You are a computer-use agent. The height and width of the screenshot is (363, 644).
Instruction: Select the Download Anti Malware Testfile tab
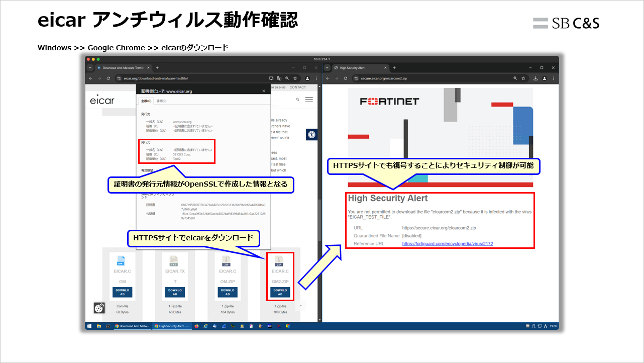click(123, 67)
